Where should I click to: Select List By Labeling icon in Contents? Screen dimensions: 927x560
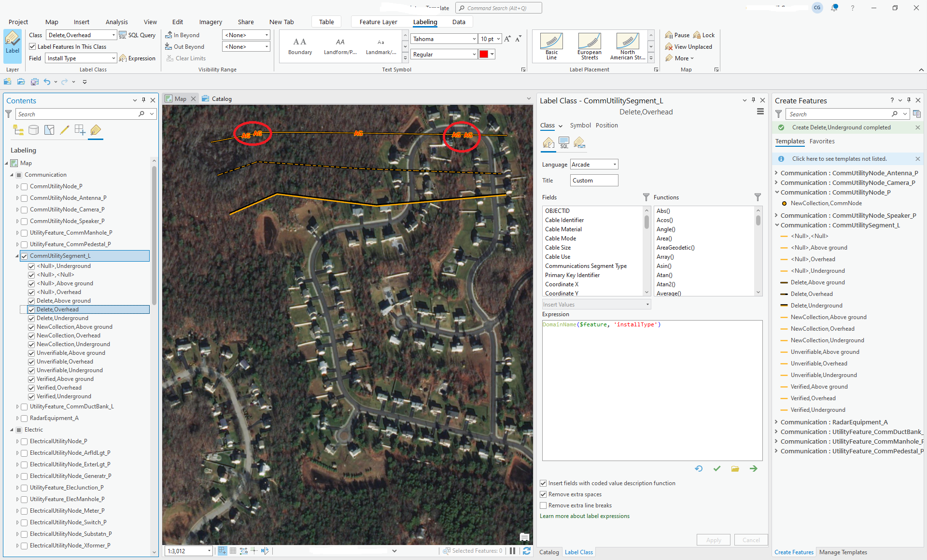pos(96,130)
